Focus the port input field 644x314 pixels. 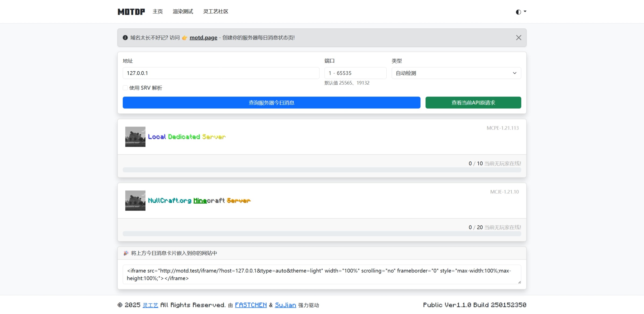(355, 73)
